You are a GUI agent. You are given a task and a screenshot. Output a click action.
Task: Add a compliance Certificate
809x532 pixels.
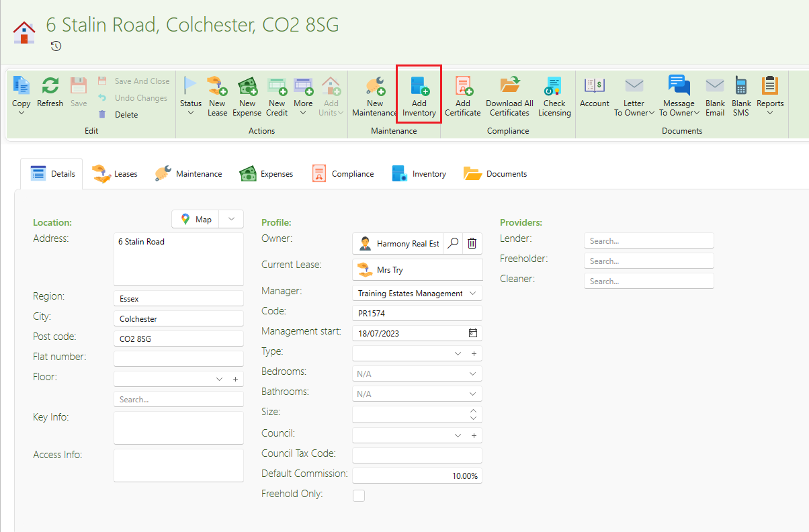click(x=463, y=96)
